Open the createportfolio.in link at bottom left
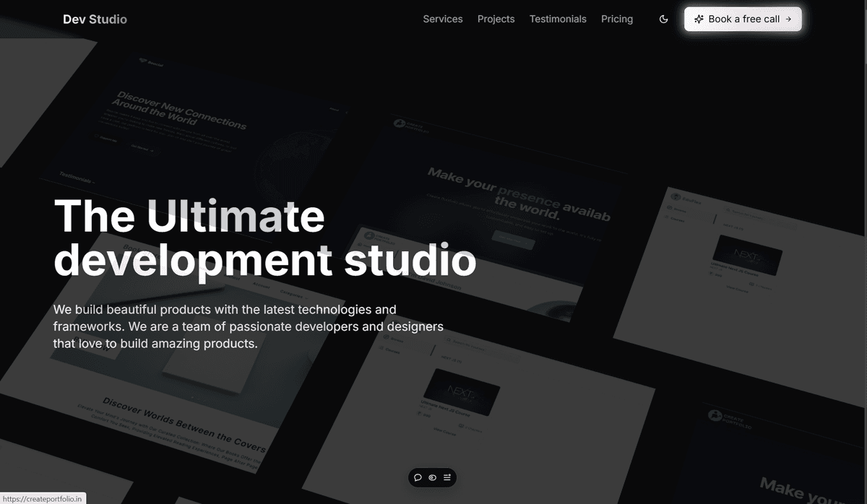 tap(43, 498)
